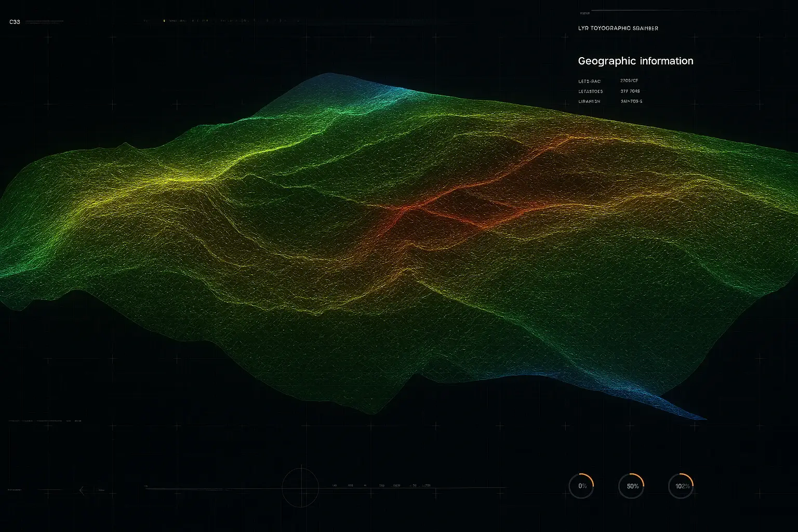Select the LETASTOES row label
The width and height of the screenshot is (798, 532).
point(590,91)
